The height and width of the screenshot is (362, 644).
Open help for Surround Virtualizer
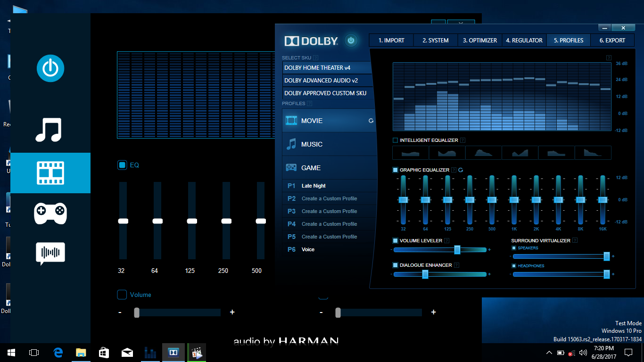click(575, 240)
